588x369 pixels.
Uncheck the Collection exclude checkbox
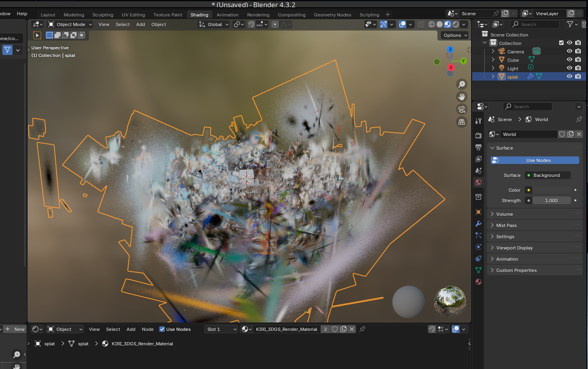click(561, 43)
